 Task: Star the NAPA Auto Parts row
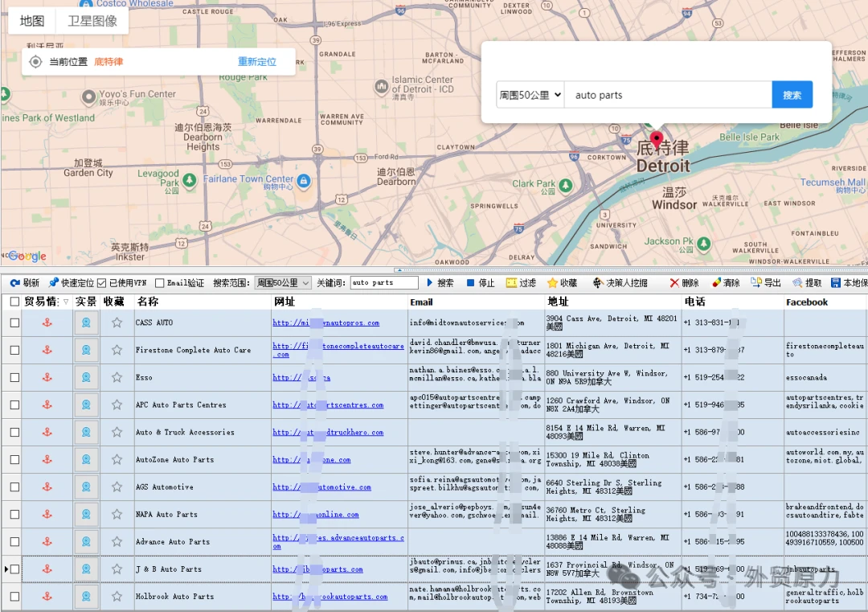click(x=117, y=515)
